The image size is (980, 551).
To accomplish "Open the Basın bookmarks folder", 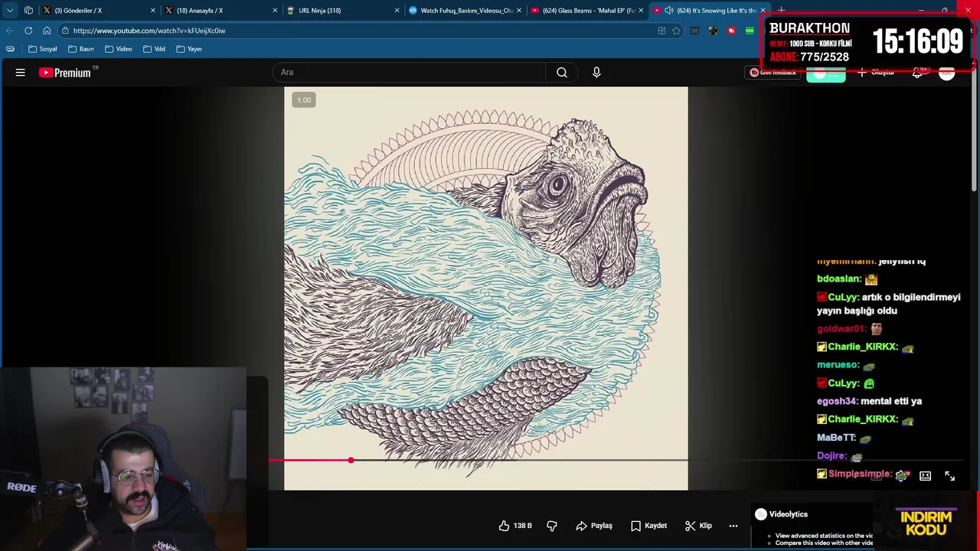I will tap(81, 49).
